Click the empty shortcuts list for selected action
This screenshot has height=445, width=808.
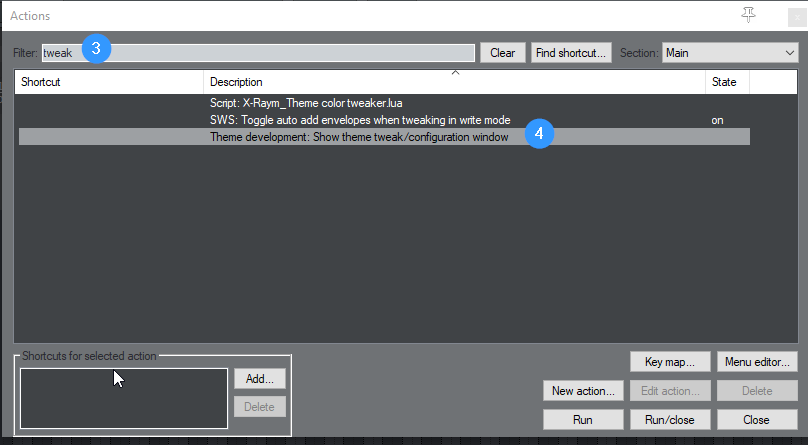124,398
